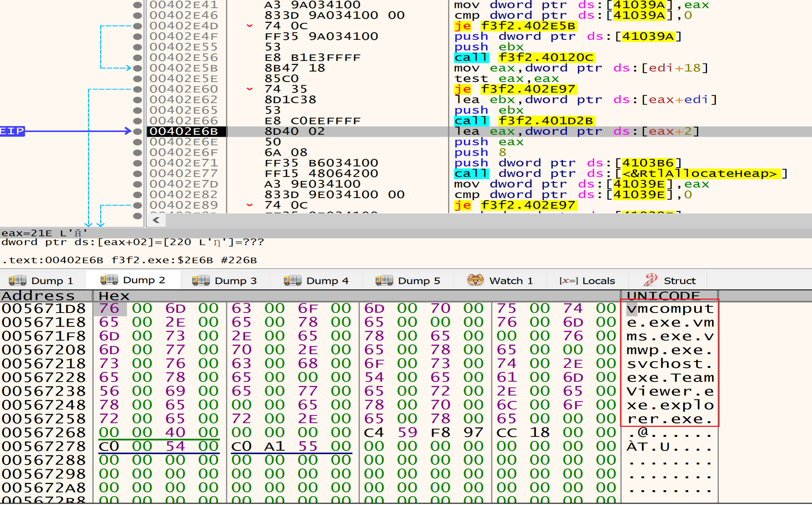Click the Dump 1 tab icon
This screenshot has width=812, height=505.
click(17, 281)
